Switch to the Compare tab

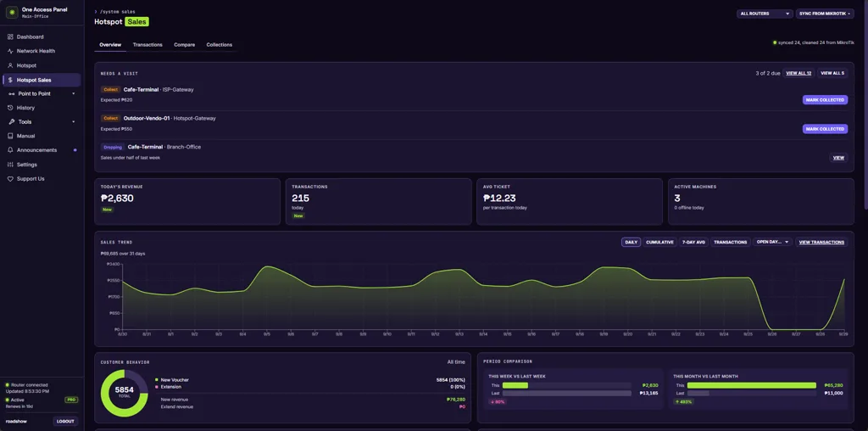[x=184, y=44]
